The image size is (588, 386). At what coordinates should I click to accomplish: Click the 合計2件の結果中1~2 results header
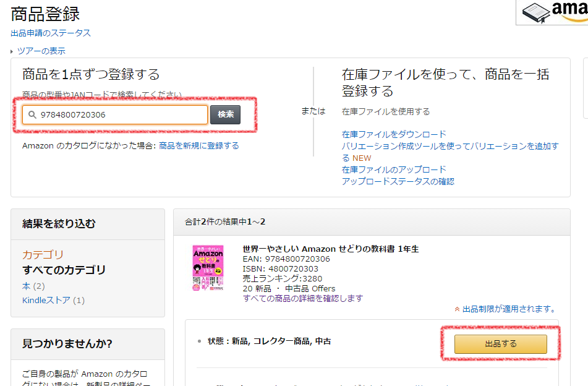225,221
